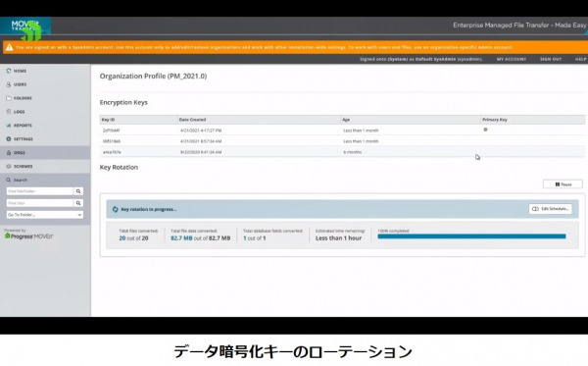Select the Users icon in sidebar
The height and width of the screenshot is (366, 588).
tap(9, 84)
